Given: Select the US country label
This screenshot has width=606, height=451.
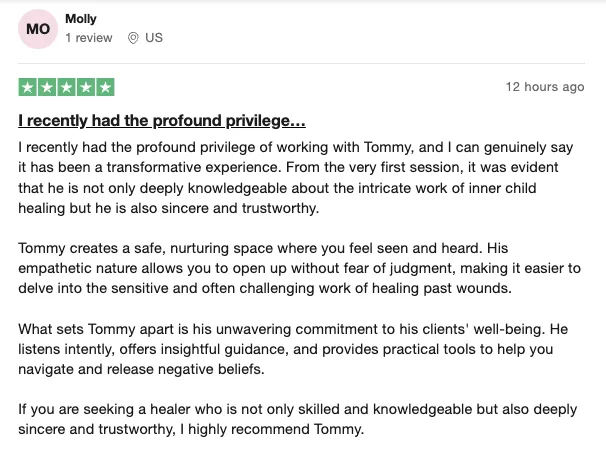Looking at the screenshot, I should [153, 38].
